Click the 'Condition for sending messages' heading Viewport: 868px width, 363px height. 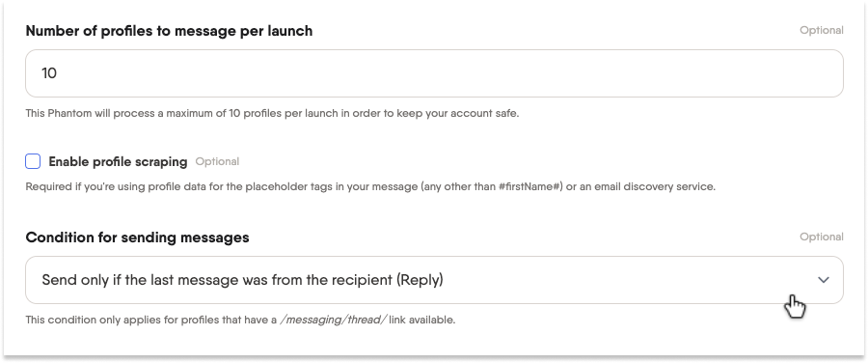click(137, 237)
